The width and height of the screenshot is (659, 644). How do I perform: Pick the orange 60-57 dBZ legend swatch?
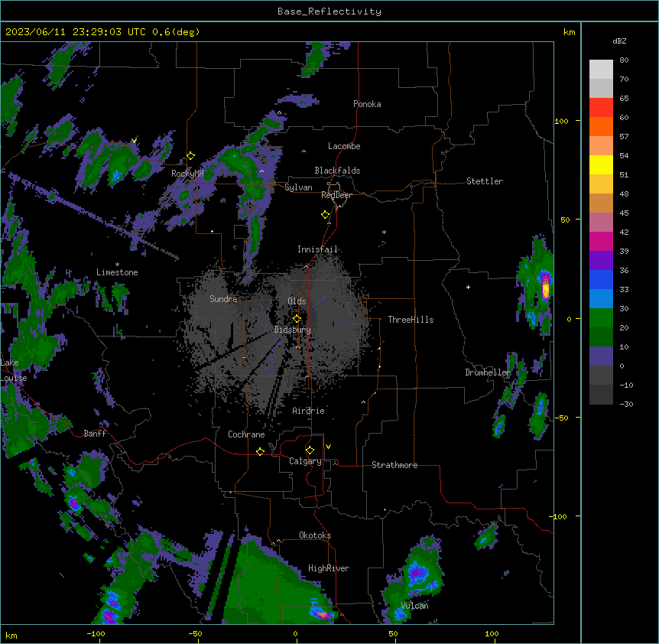(x=601, y=126)
